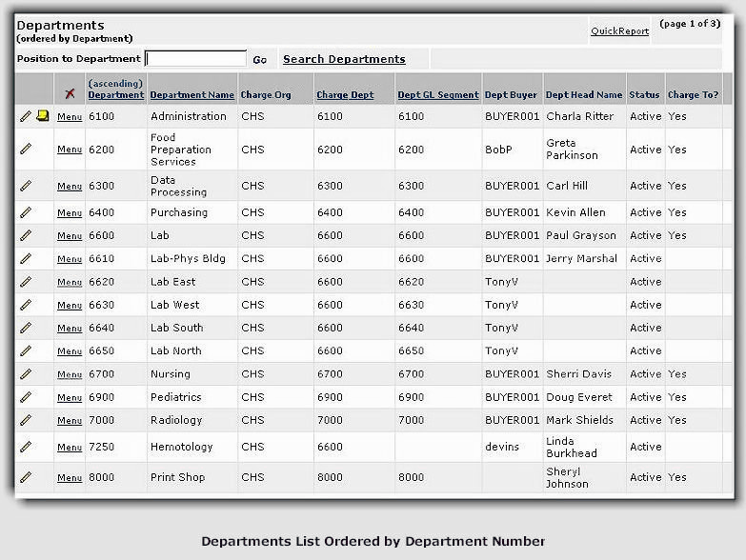Click the QuickReport link

[x=619, y=31]
